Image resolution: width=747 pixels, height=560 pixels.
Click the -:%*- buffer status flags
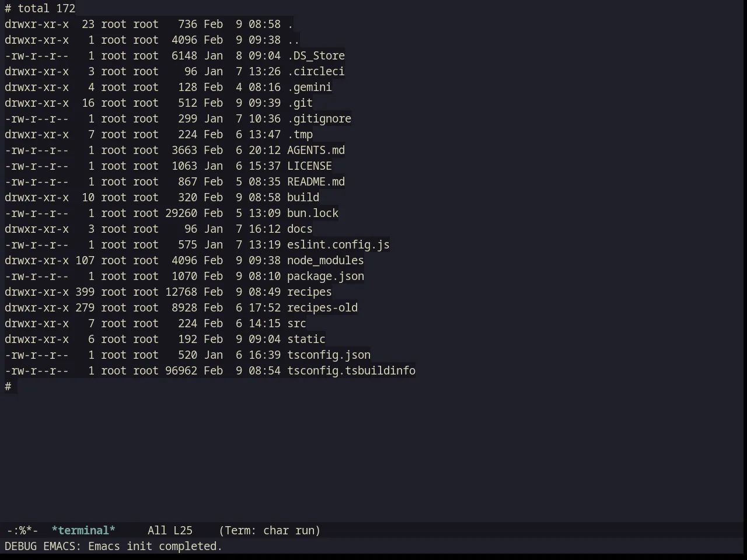pyautogui.click(x=22, y=530)
